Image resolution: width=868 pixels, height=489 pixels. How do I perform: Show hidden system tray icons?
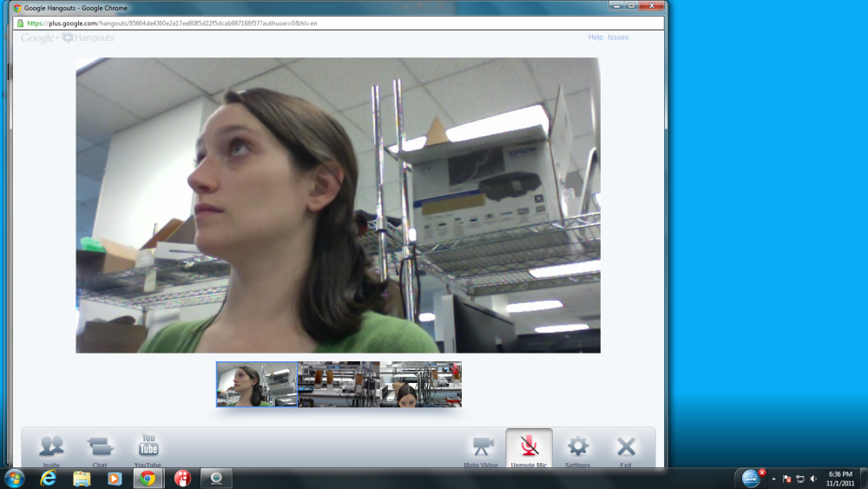tap(773, 479)
